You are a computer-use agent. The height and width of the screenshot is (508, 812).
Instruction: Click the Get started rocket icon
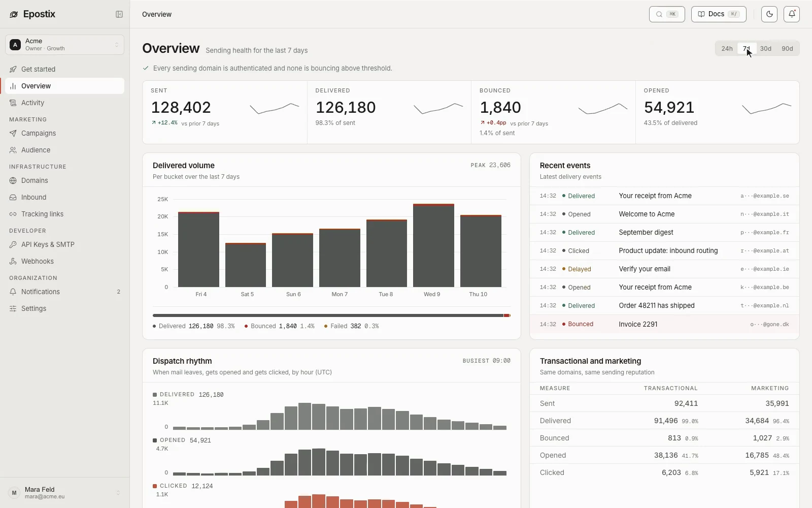(13, 69)
